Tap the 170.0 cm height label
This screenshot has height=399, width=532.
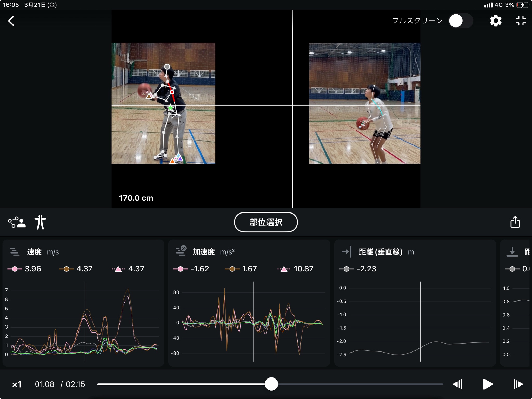[136, 198]
